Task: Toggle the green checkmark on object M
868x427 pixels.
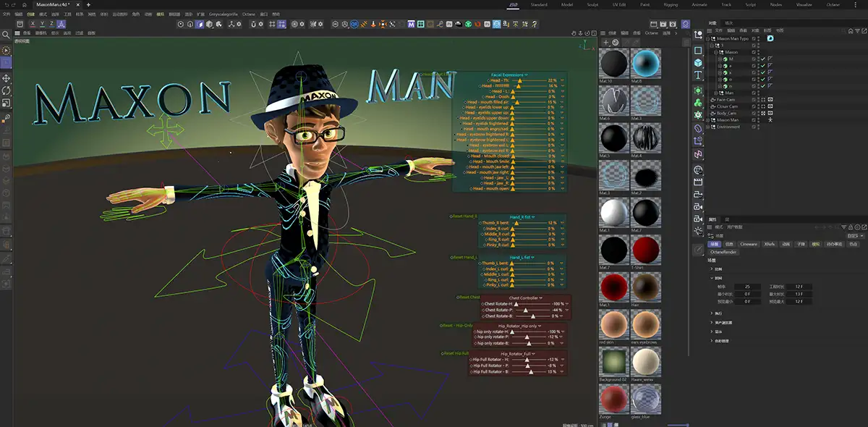Action: [762, 59]
